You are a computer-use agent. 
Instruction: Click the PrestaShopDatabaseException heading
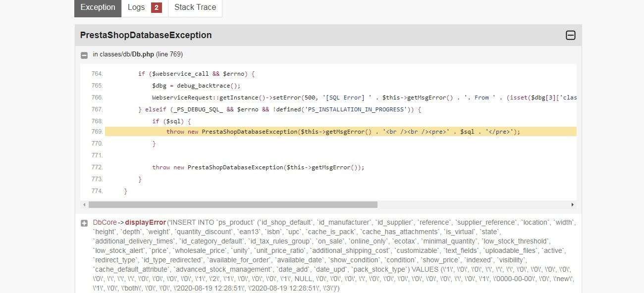[146, 35]
